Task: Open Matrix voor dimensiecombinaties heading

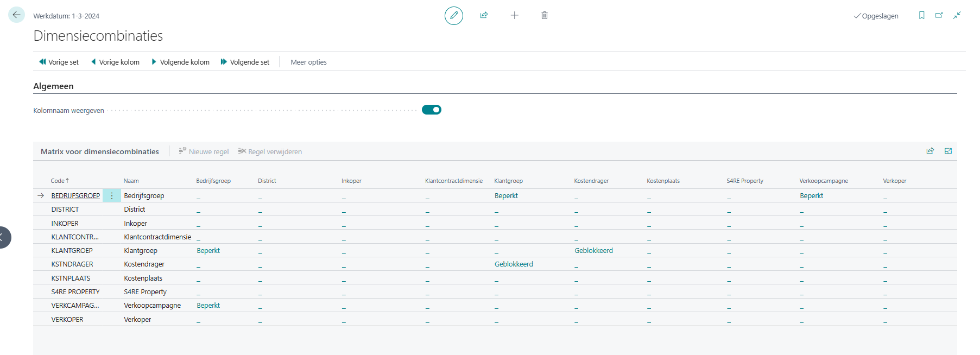Action: coord(100,151)
